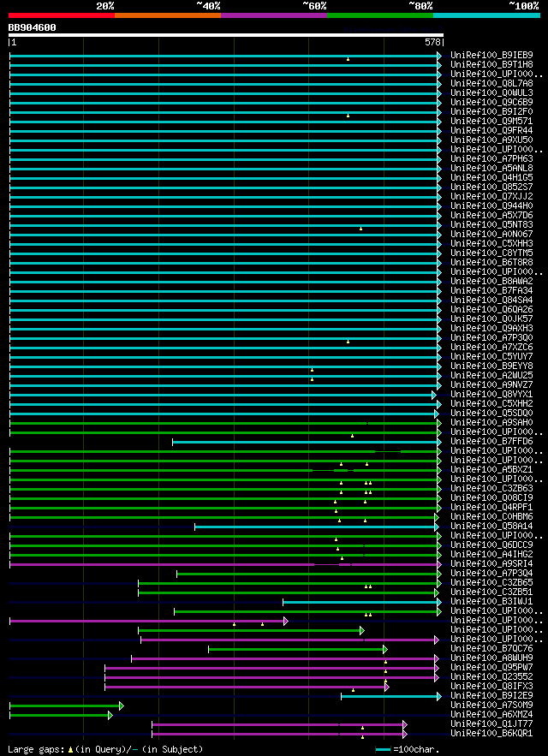Open hit UniRef100_A5BXZ1

pyautogui.click(x=491, y=469)
